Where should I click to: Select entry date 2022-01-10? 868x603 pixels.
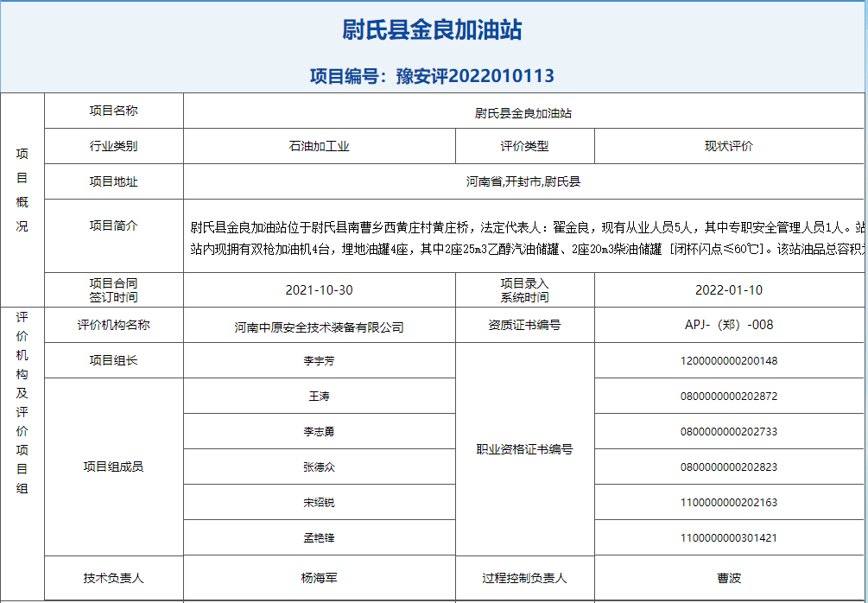coord(728,290)
